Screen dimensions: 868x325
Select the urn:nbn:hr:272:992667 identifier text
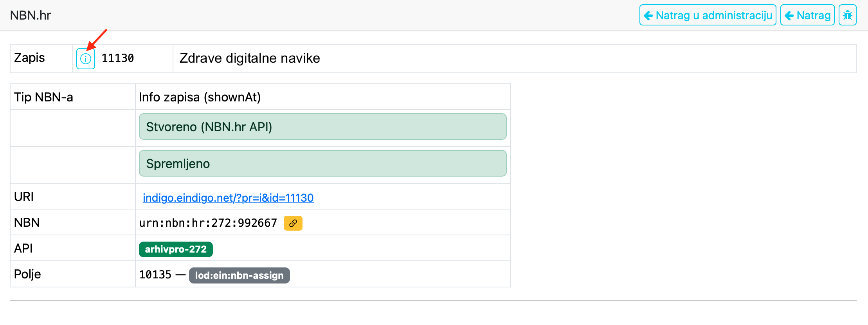point(208,222)
